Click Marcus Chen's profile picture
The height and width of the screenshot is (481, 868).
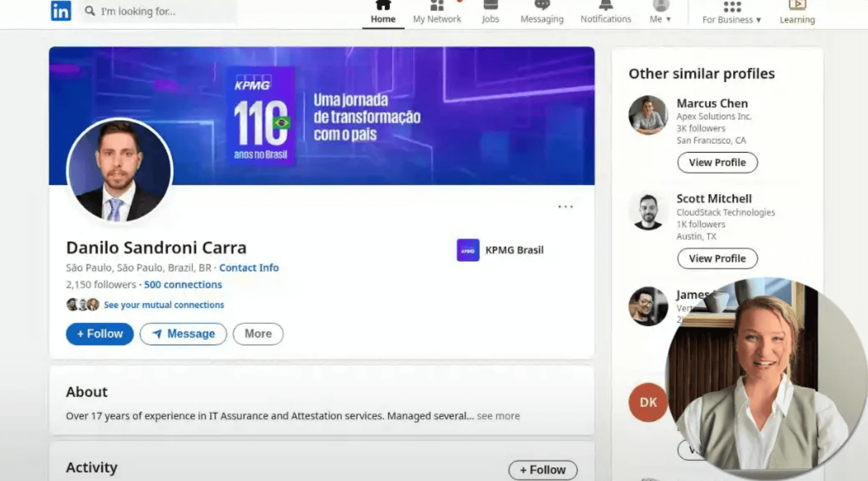click(x=648, y=115)
